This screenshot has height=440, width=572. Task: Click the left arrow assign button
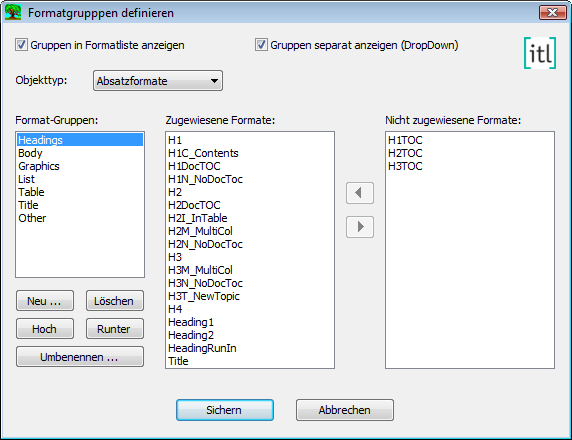(360, 193)
